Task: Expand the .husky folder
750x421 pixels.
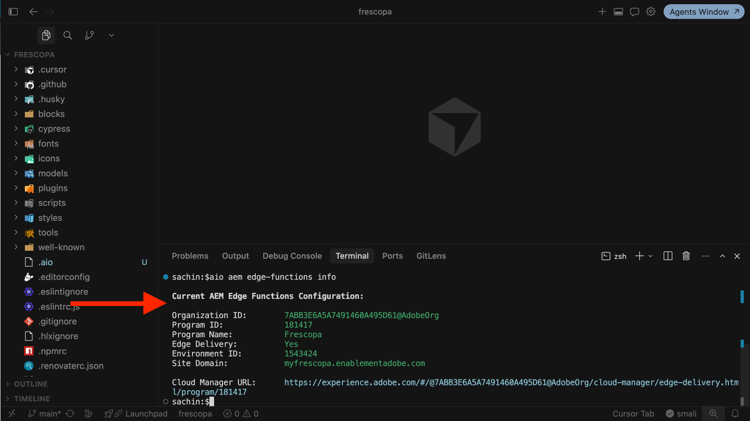Action: point(16,99)
